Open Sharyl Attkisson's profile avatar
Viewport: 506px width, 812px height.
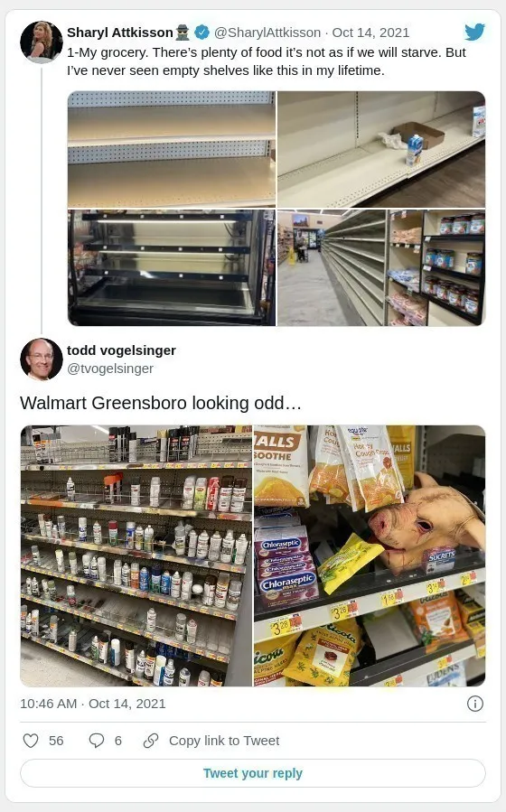(x=42, y=42)
